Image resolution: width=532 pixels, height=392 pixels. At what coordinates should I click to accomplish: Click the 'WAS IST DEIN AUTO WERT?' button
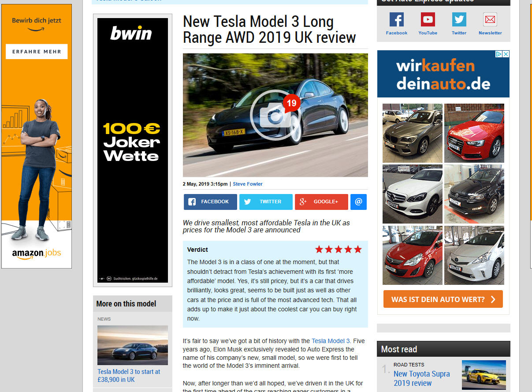coord(443,299)
